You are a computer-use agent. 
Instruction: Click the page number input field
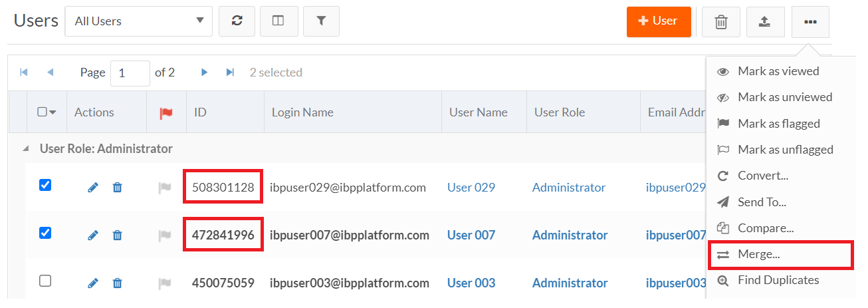pyautogui.click(x=130, y=73)
